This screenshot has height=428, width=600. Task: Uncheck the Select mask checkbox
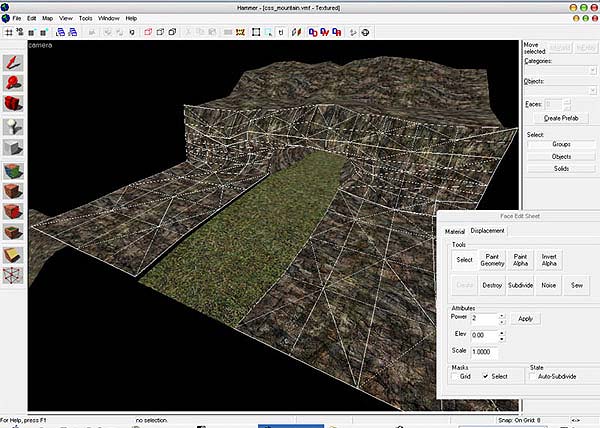pos(486,375)
